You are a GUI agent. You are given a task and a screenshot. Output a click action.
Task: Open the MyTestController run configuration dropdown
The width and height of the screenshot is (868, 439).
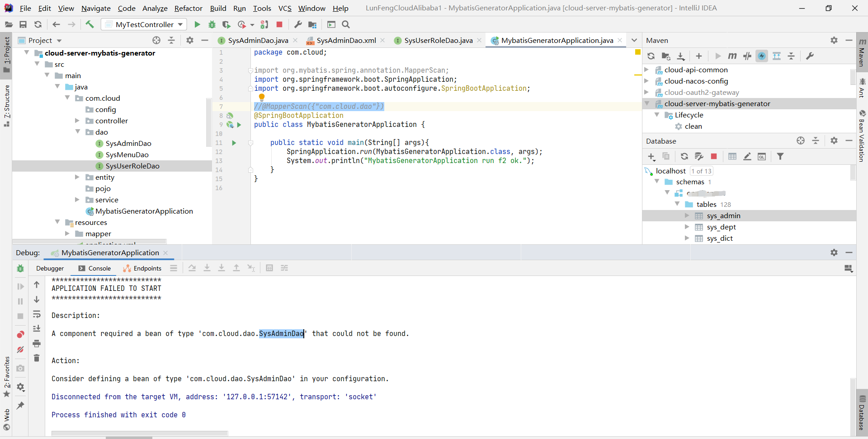click(x=145, y=24)
